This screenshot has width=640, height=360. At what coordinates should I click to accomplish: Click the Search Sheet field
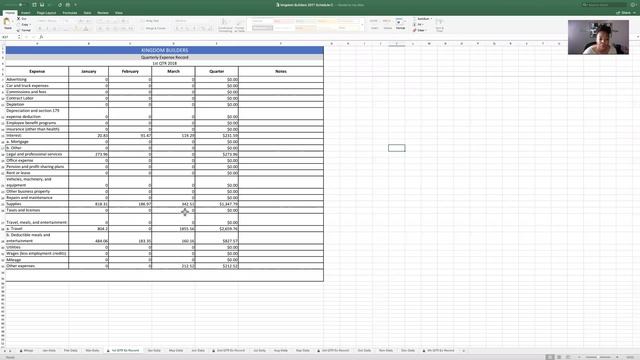click(604, 5)
